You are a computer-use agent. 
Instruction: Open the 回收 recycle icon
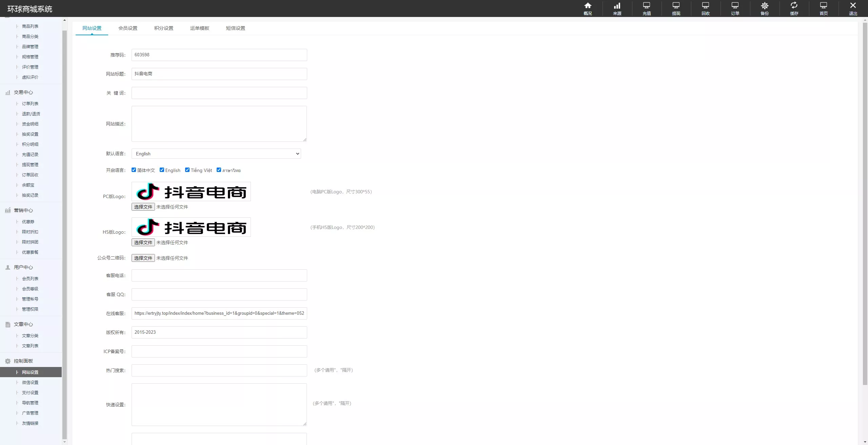[705, 8]
